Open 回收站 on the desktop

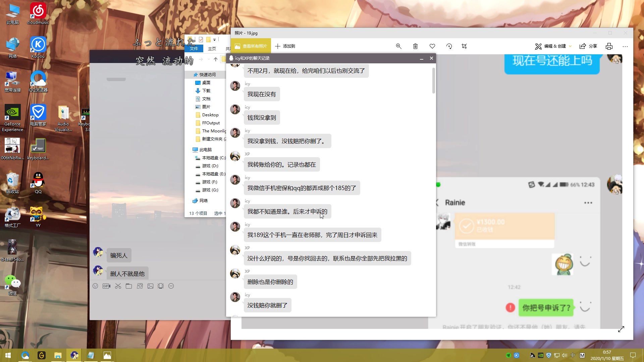click(x=13, y=183)
